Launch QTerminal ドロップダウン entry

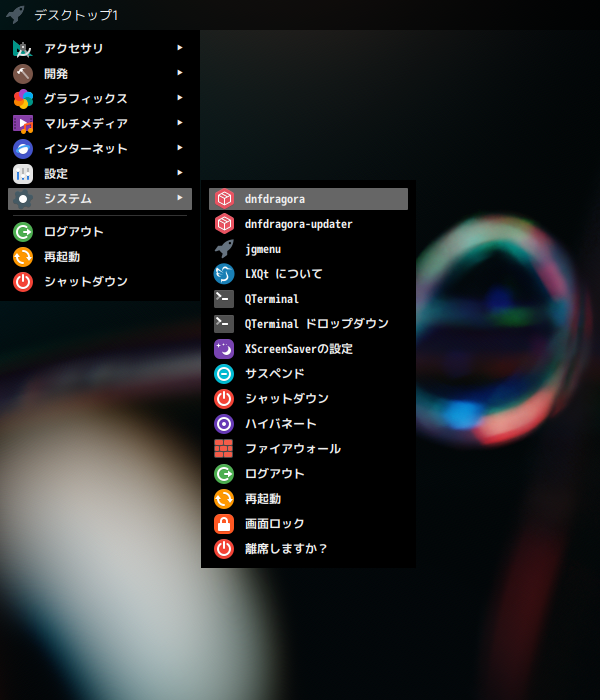coord(308,324)
